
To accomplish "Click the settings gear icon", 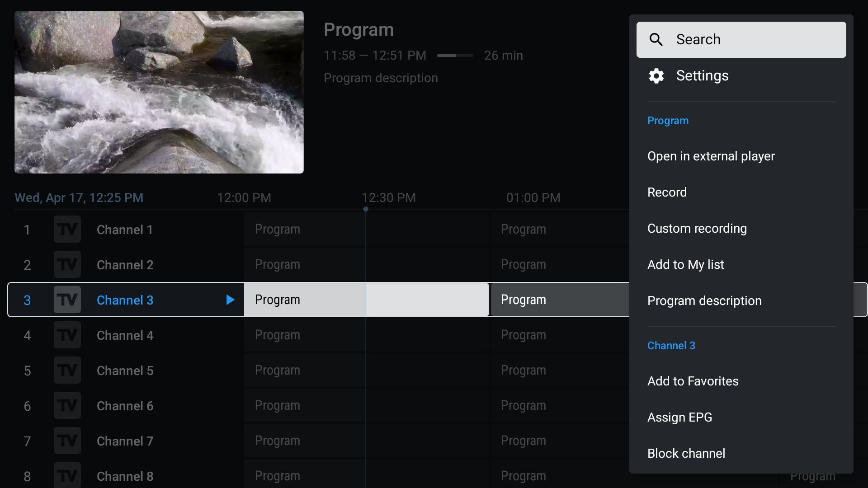I will point(656,75).
